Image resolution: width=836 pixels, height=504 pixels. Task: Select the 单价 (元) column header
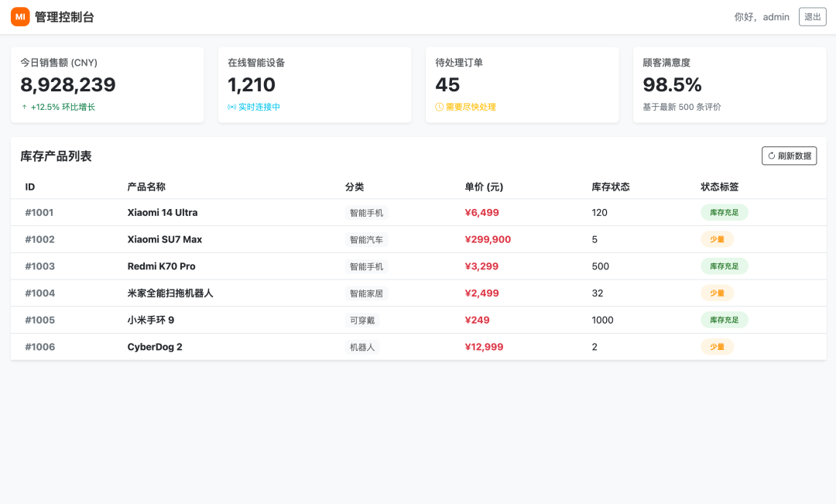484,187
